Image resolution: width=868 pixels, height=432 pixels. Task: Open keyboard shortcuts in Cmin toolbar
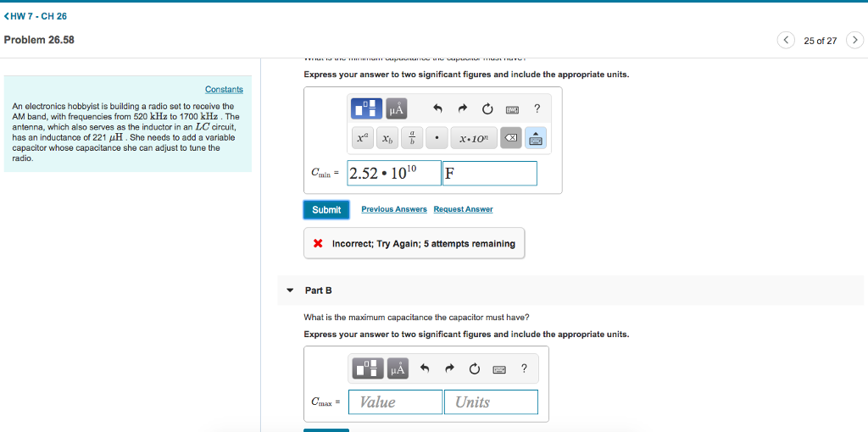(511, 109)
